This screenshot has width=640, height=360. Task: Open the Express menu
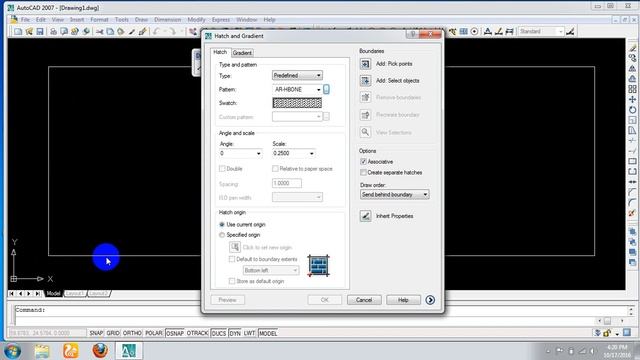click(x=221, y=20)
